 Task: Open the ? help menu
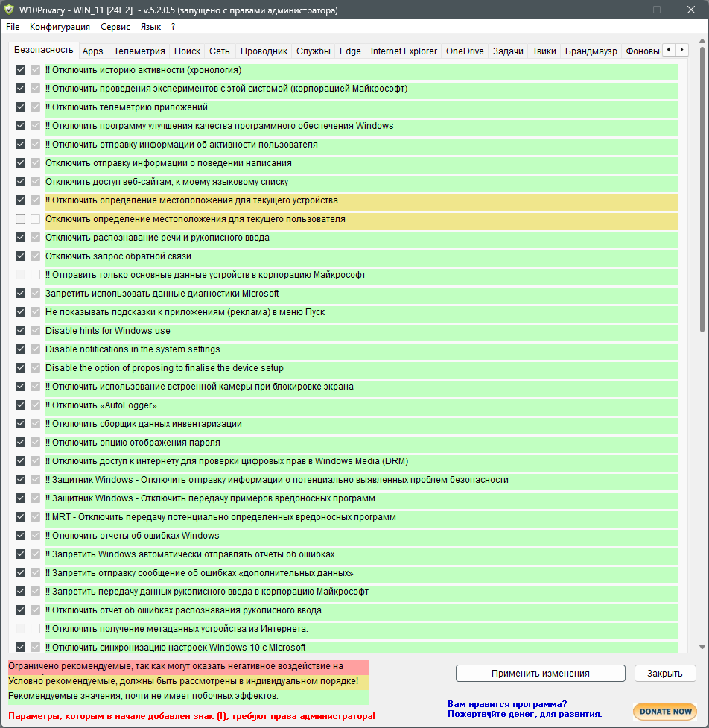click(x=173, y=27)
